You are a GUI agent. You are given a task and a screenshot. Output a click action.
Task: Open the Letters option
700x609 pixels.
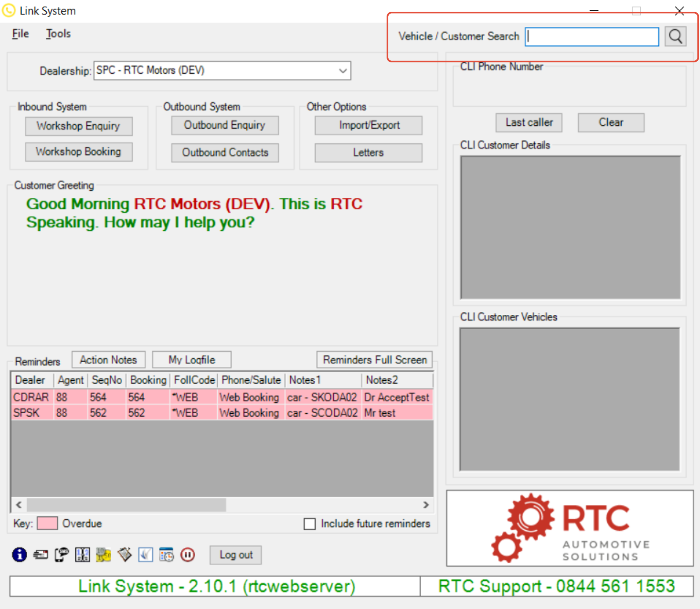pyautogui.click(x=368, y=152)
